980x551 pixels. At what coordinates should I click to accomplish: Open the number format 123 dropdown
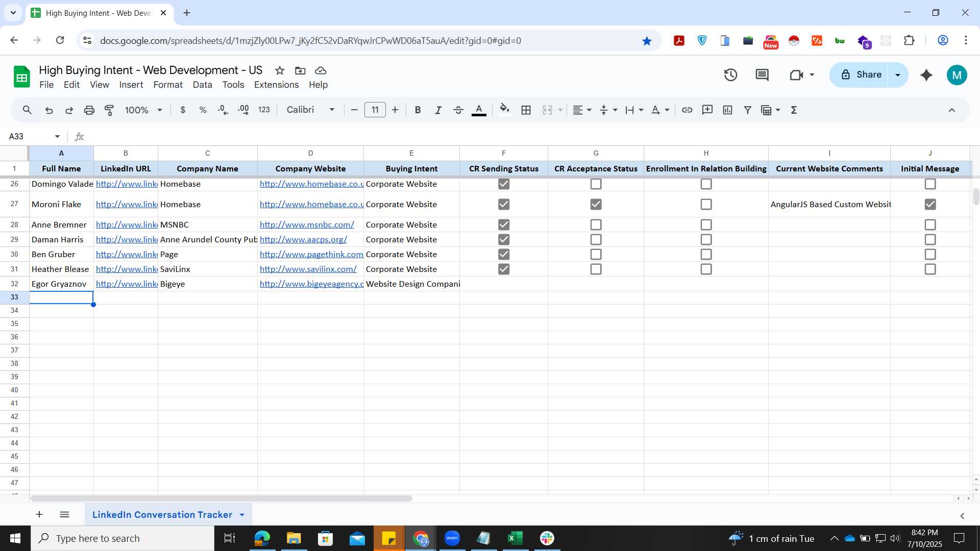(x=264, y=110)
